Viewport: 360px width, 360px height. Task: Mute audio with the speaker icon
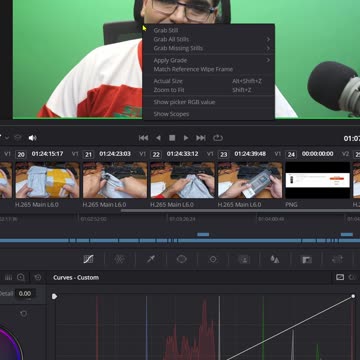point(32,138)
